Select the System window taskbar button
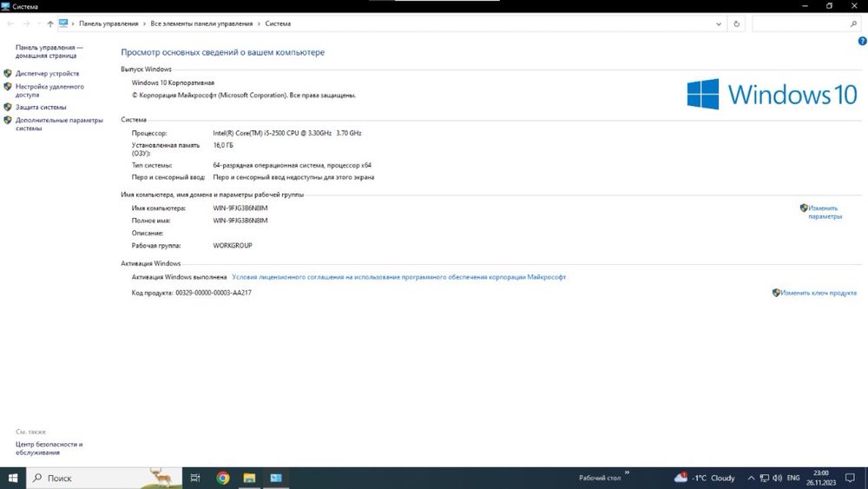 click(276, 478)
